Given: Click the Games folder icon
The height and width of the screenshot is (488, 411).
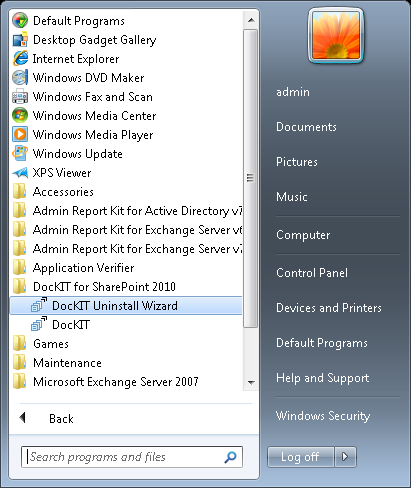Looking at the screenshot, I should point(19,344).
